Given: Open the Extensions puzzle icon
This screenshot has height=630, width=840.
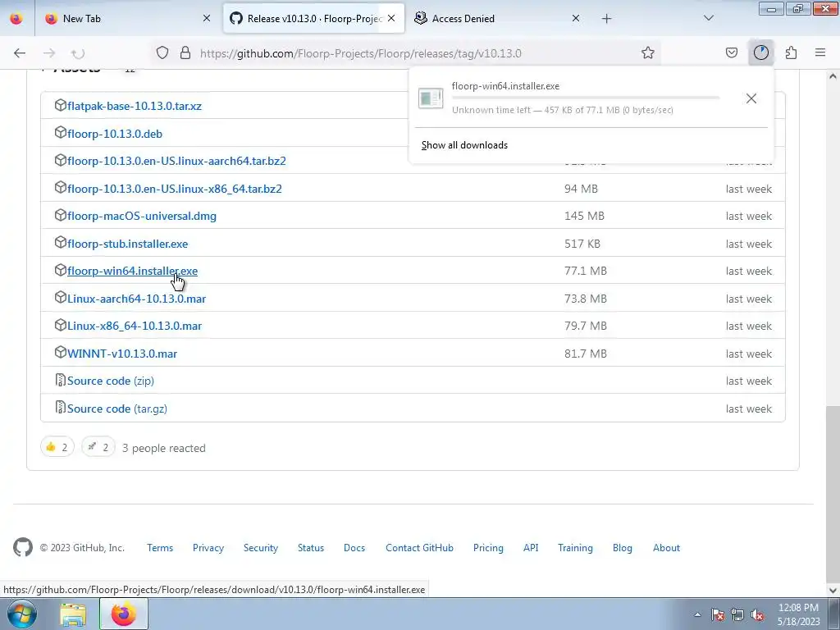Looking at the screenshot, I should [792, 52].
